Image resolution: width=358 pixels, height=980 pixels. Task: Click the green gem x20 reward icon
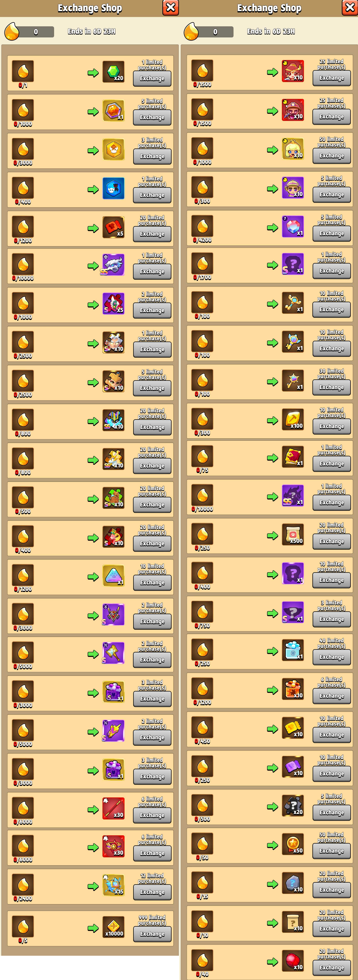113,72
